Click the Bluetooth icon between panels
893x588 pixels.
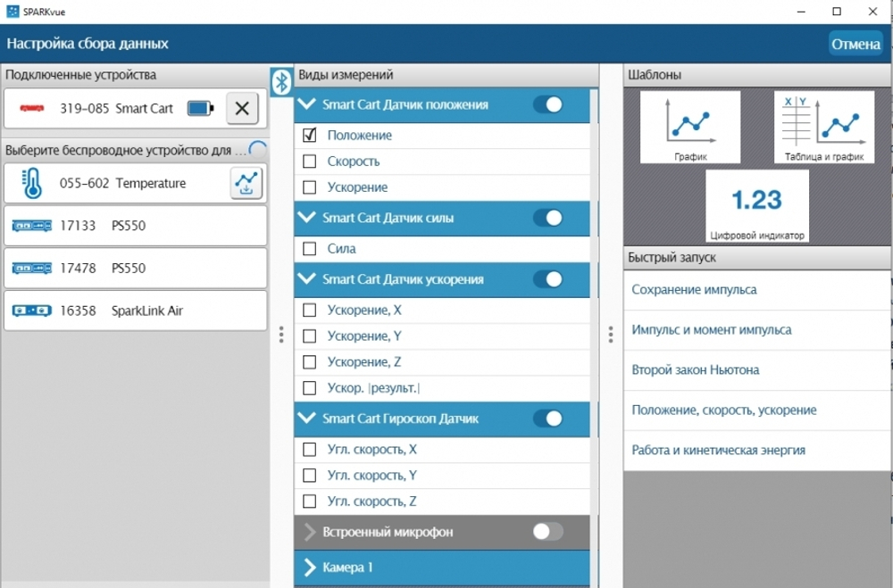(282, 82)
